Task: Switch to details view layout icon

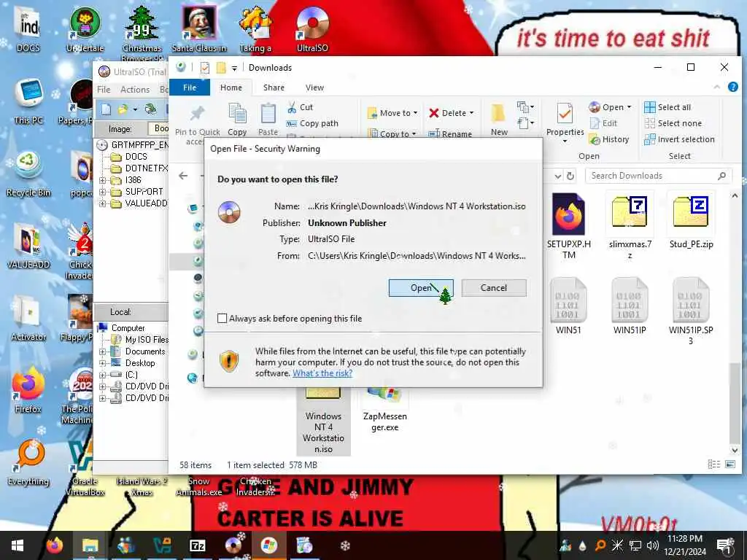Action: (x=713, y=464)
